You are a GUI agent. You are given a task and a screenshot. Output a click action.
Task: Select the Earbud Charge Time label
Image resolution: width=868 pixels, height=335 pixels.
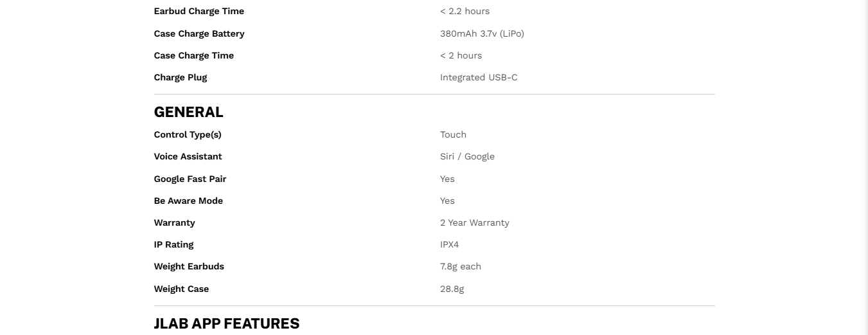199,12
